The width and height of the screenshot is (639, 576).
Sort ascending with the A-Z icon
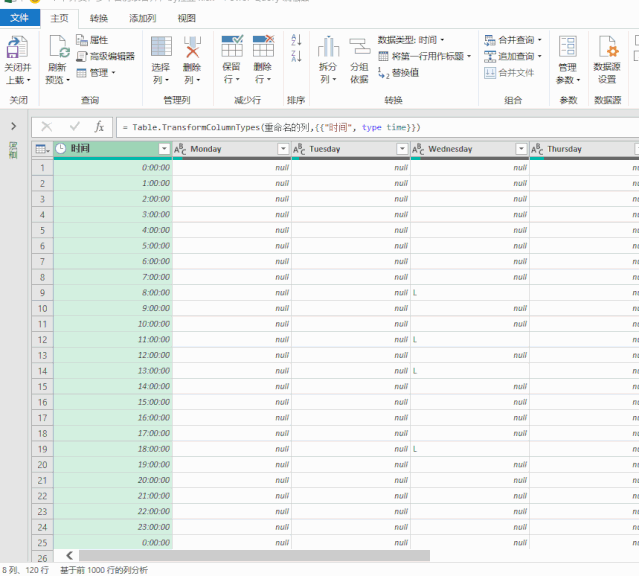(x=296, y=40)
